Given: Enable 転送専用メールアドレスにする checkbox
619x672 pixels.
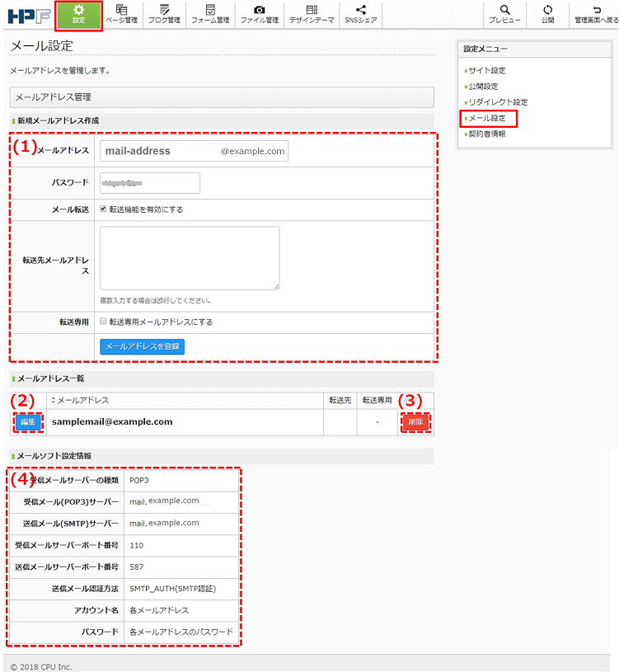Looking at the screenshot, I should (x=103, y=322).
